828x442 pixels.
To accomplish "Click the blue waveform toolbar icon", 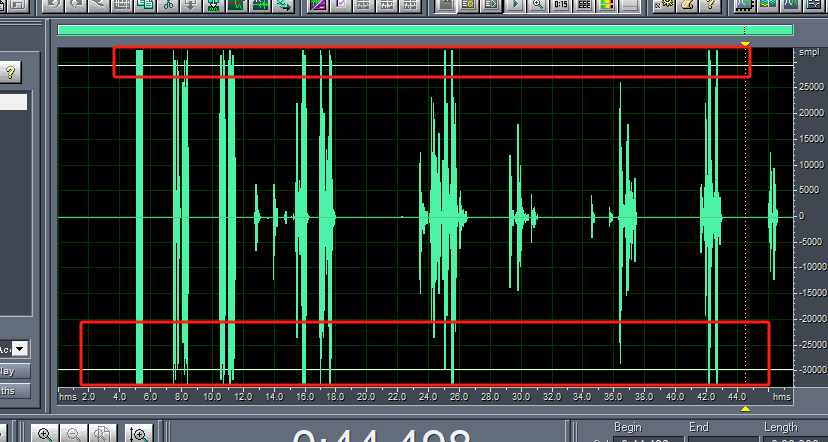I will [x=260, y=4].
